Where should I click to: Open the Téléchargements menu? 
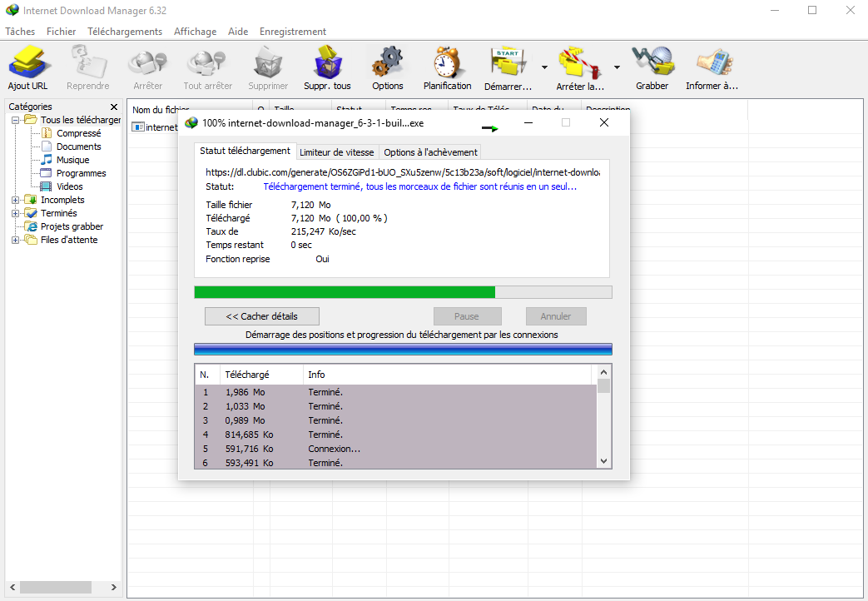point(125,32)
